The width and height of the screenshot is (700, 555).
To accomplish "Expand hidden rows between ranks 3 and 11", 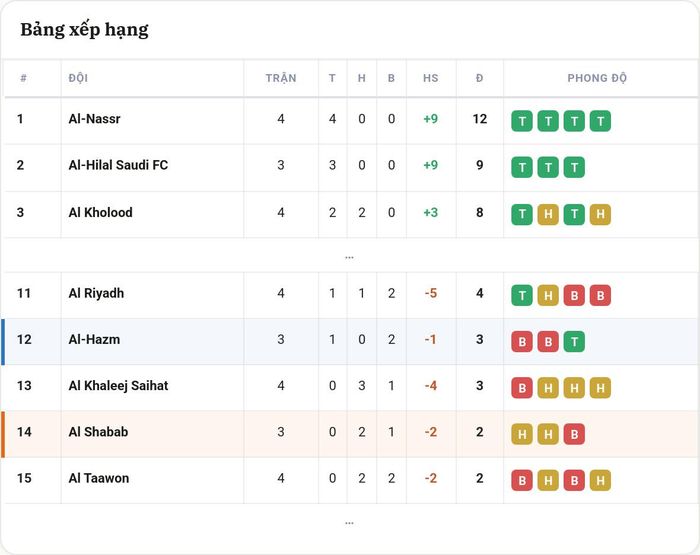I will [349, 256].
